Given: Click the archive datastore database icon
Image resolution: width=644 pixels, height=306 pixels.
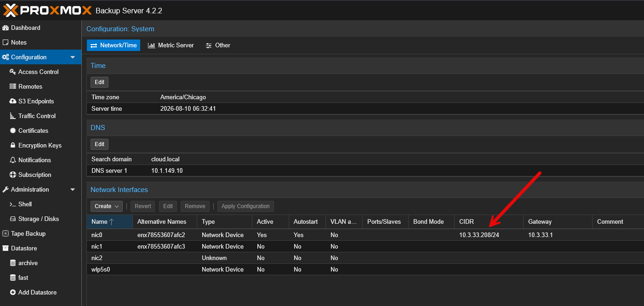Looking at the screenshot, I should pos(13,263).
